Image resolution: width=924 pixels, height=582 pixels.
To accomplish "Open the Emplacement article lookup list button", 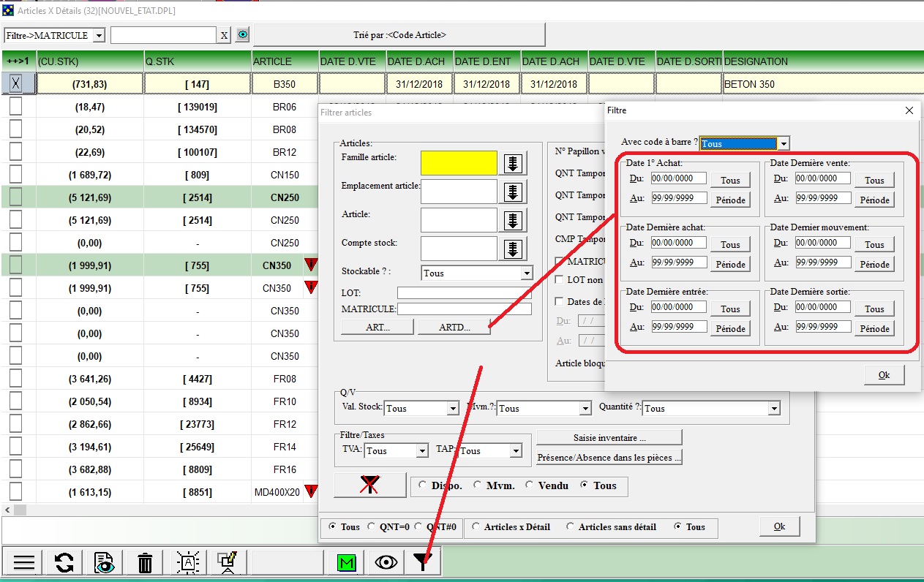I will 513,192.
